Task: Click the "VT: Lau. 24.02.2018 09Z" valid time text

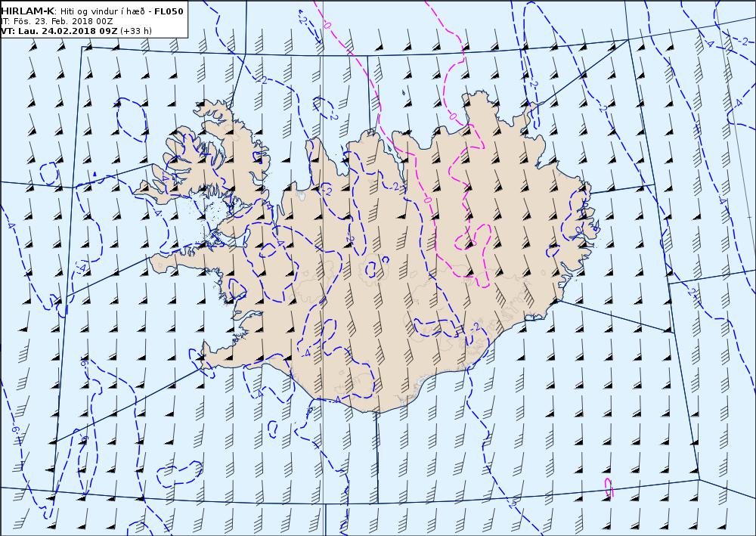Action: [x=59, y=31]
